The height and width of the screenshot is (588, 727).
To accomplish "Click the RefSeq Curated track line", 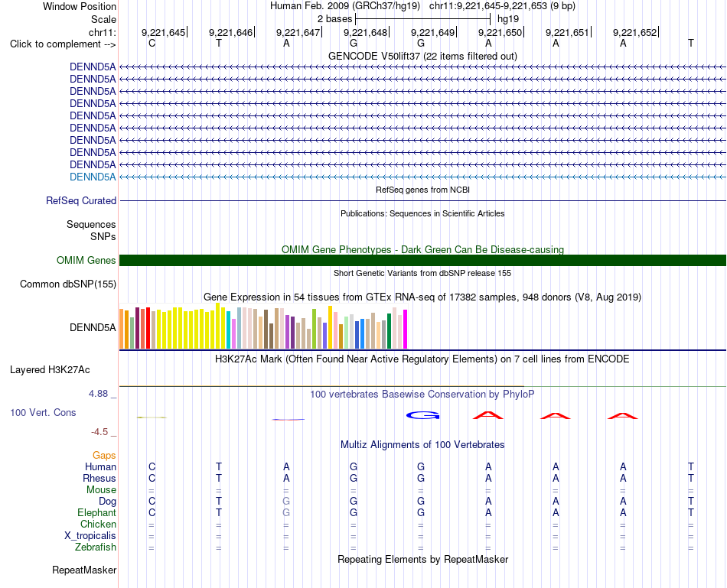I will tap(422, 200).
